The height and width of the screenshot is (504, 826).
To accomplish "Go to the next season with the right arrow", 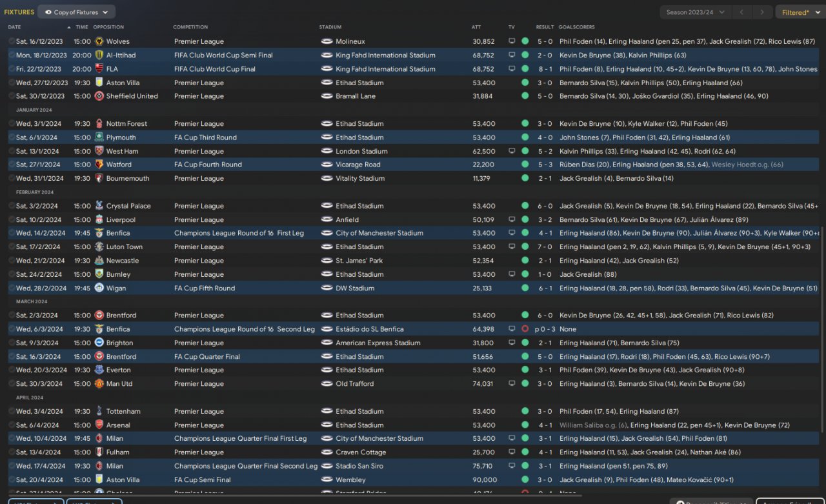I will (763, 12).
